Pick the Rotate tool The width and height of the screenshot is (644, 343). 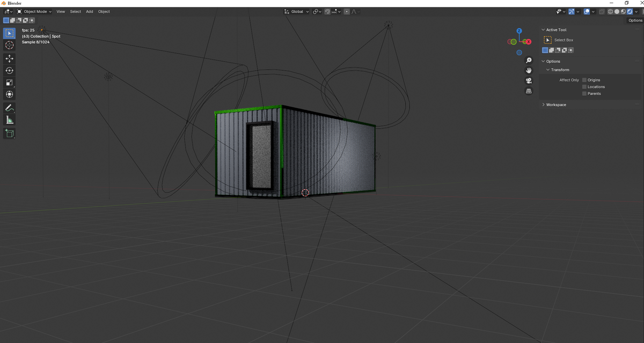click(x=9, y=70)
